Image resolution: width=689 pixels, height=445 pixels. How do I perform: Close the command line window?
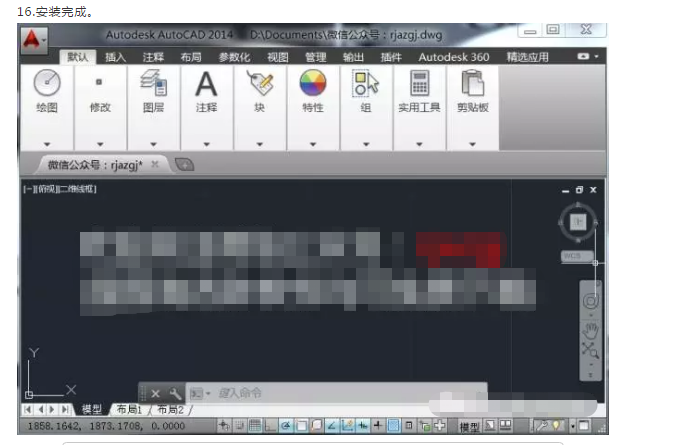point(155,393)
